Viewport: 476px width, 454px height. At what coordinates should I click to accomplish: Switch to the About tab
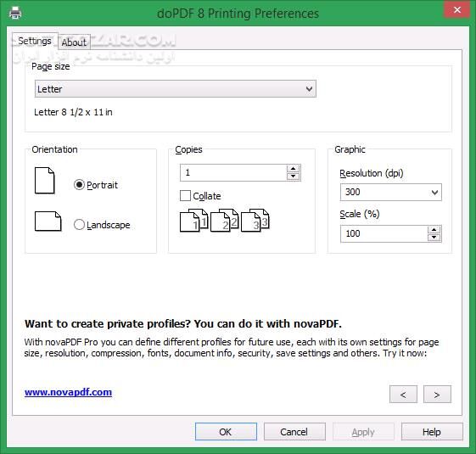click(x=74, y=42)
